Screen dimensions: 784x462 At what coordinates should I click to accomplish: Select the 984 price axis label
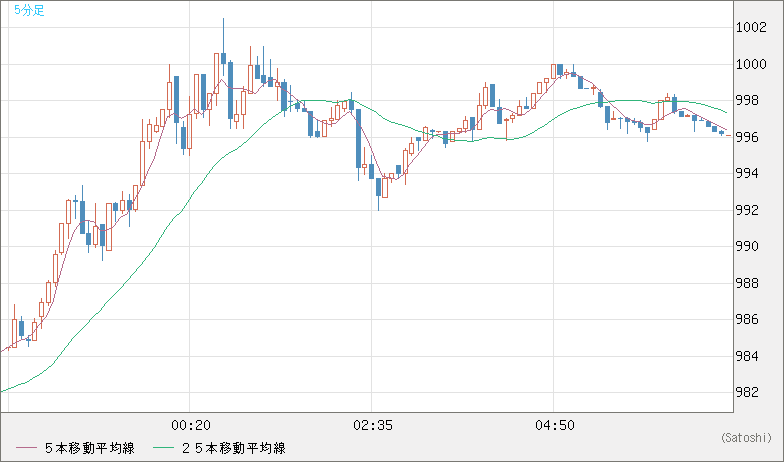click(747, 356)
